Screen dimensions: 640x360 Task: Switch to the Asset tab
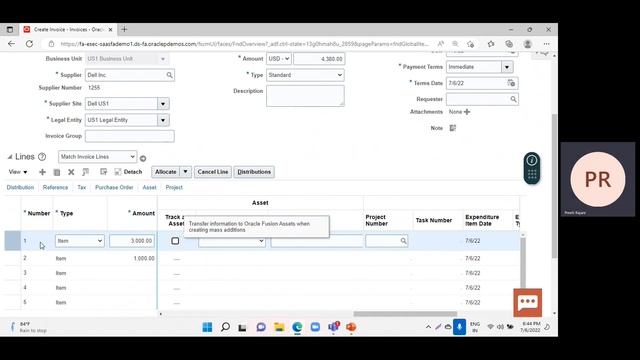tap(149, 187)
